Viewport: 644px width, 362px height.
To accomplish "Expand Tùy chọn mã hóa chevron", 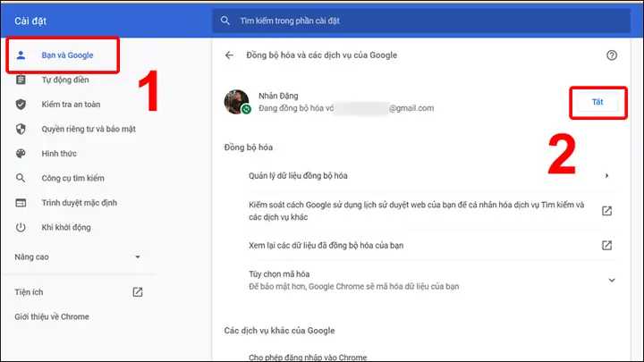I will click(x=612, y=280).
